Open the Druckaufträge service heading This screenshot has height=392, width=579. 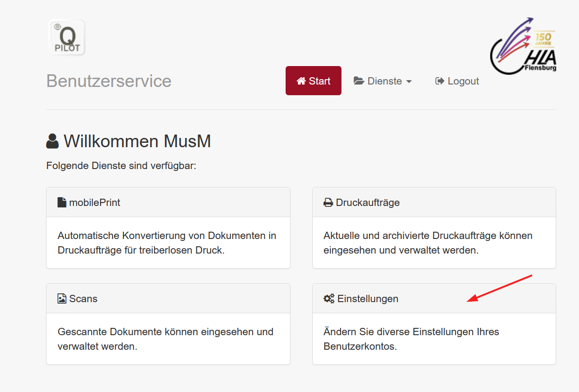tap(368, 203)
